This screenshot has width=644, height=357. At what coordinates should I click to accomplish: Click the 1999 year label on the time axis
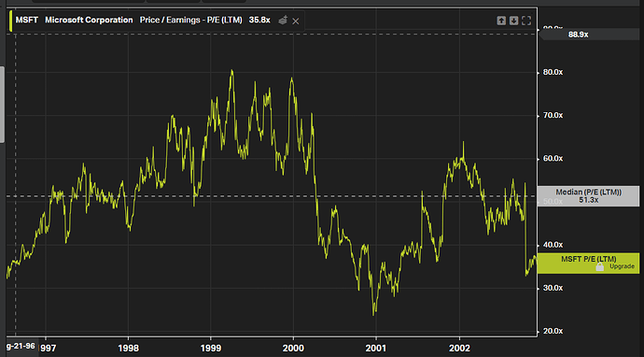click(211, 349)
